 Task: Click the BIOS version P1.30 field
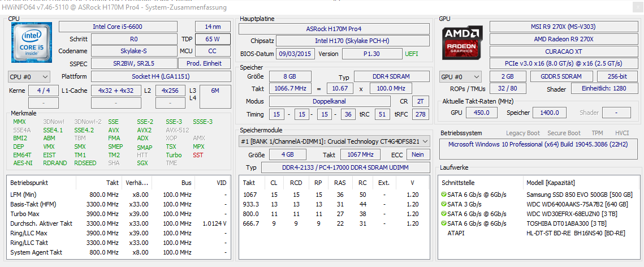pos(372,54)
